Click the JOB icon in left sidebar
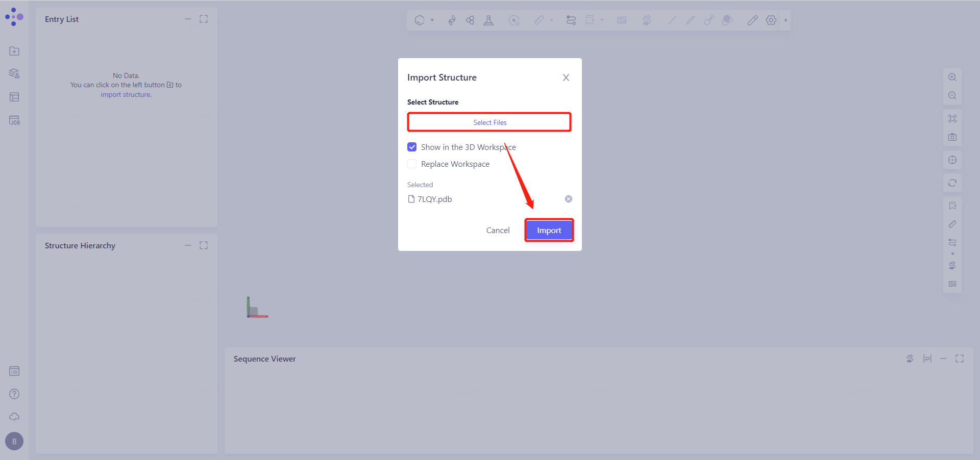This screenshot has width=980, height=460. pyautogui.click(x=14, y=120)
